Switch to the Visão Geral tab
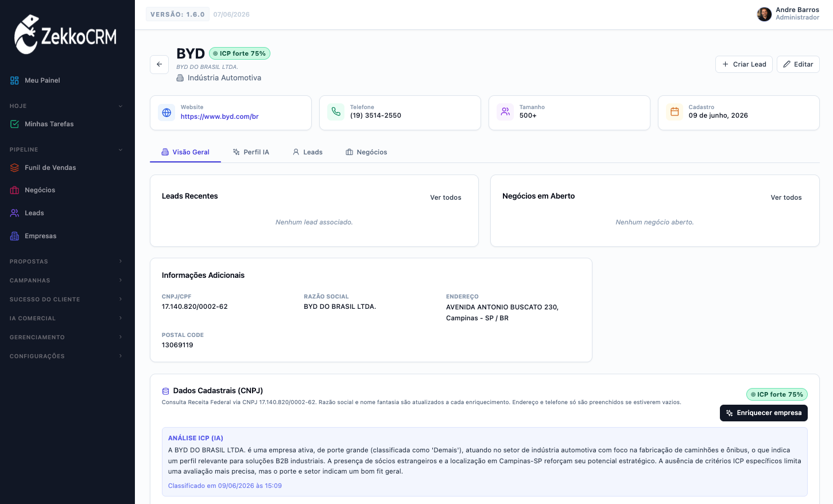 point(185,152)
